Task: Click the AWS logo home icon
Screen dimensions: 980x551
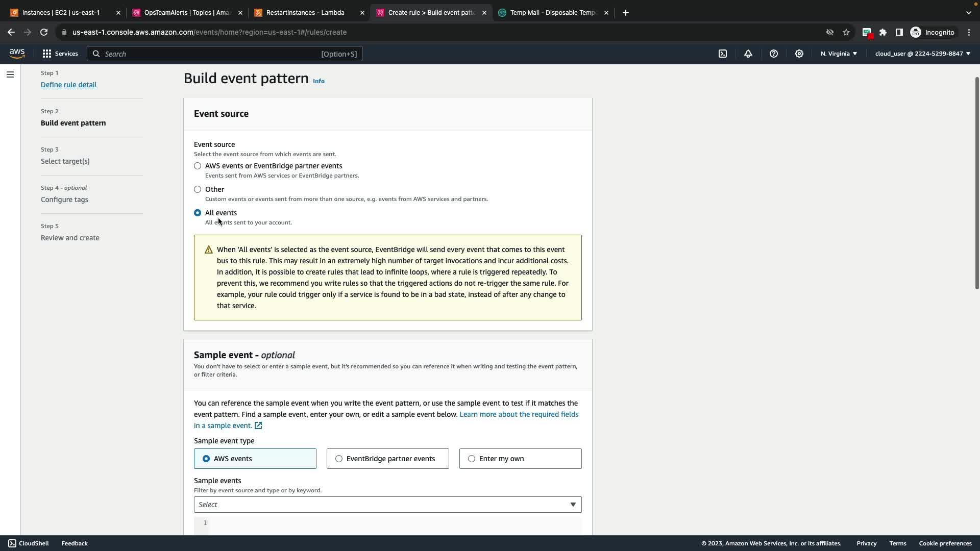Action: (17, 54)
